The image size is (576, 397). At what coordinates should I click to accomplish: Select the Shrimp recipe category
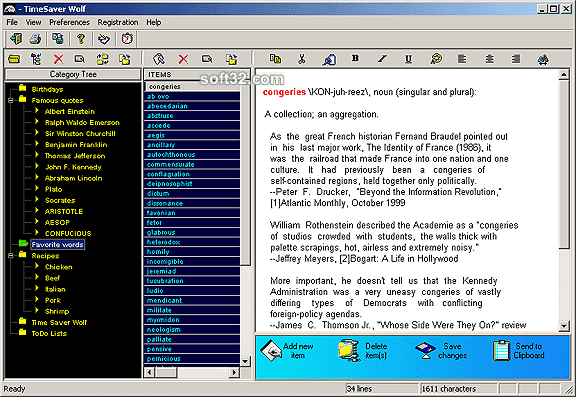point(57,311)
